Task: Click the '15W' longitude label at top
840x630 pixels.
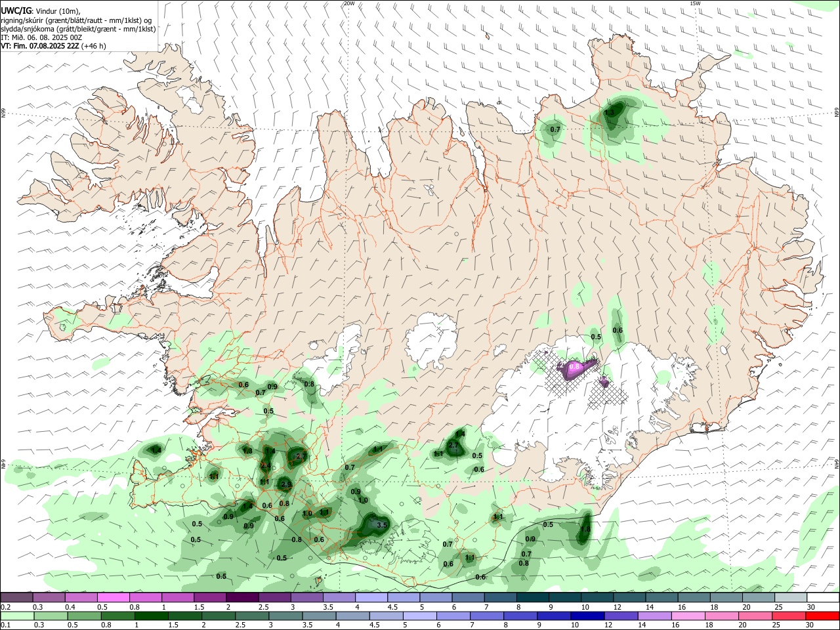Action: click(696, 3)
